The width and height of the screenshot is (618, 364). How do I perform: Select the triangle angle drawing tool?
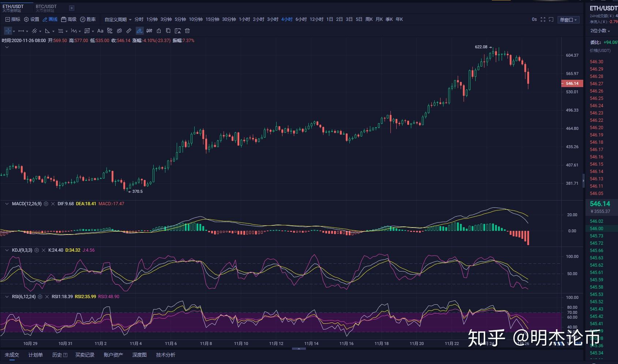(x=48, y=31)
